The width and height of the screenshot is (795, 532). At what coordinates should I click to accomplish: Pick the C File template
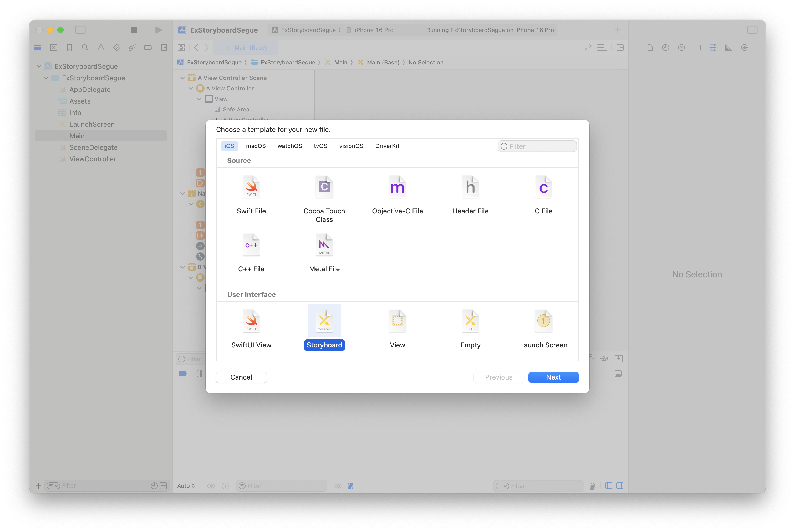click(x=543, y=195)
